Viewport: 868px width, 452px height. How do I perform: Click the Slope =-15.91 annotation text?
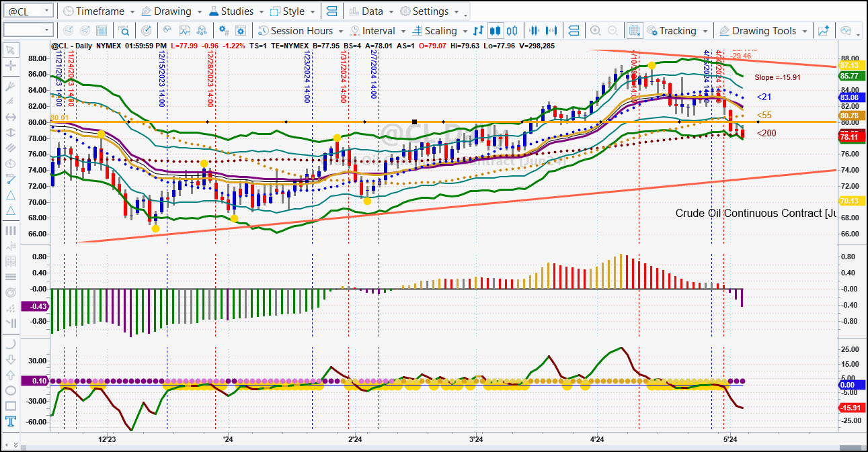click(x=777, y=77)
